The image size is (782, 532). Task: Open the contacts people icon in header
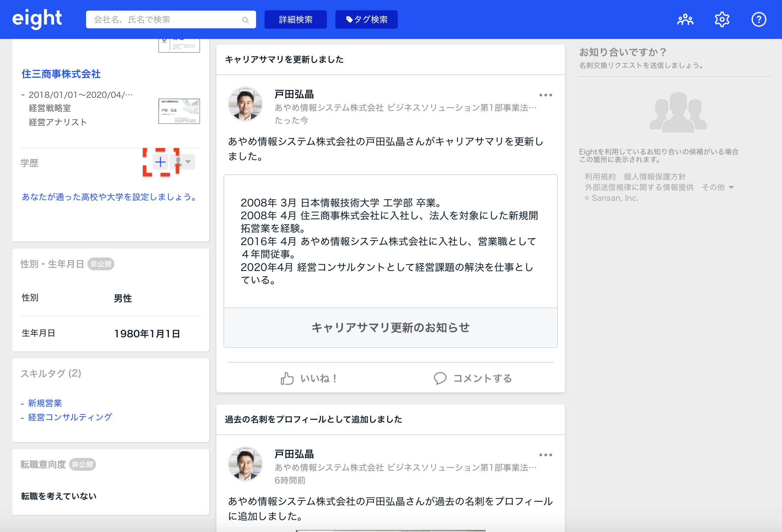coord(685,19)
